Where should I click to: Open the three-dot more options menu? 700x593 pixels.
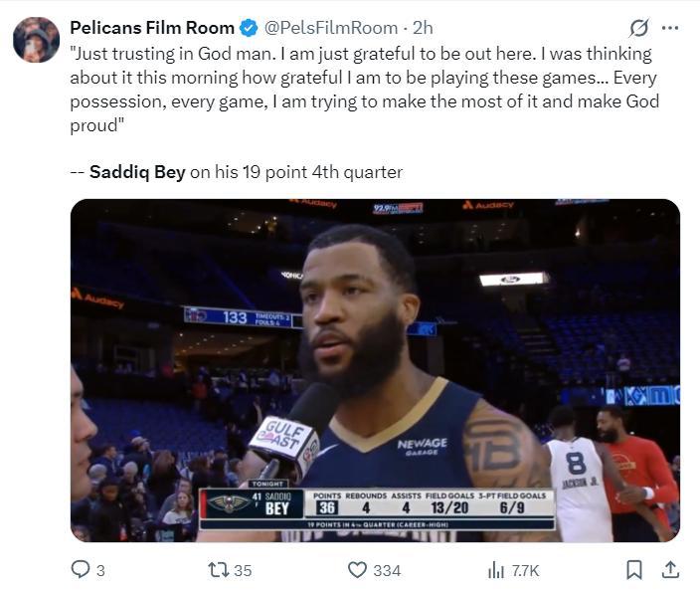click(x=670, y=28)
